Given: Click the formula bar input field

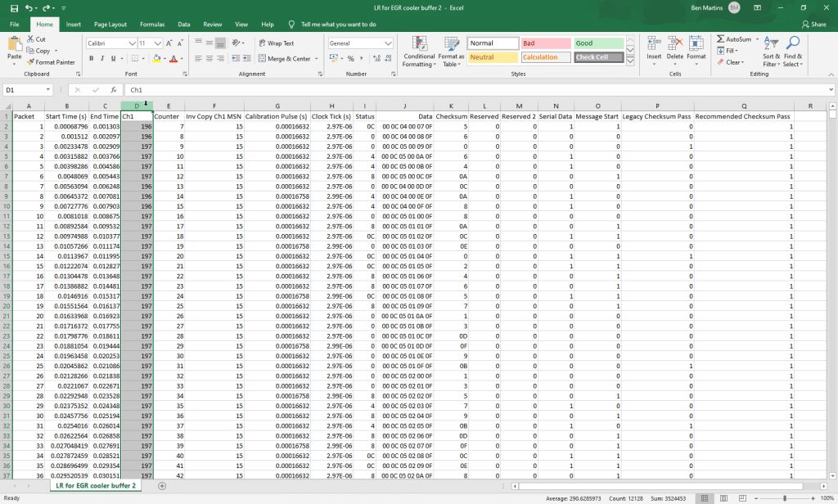Looking at the screenshot, I should (480, 90).
